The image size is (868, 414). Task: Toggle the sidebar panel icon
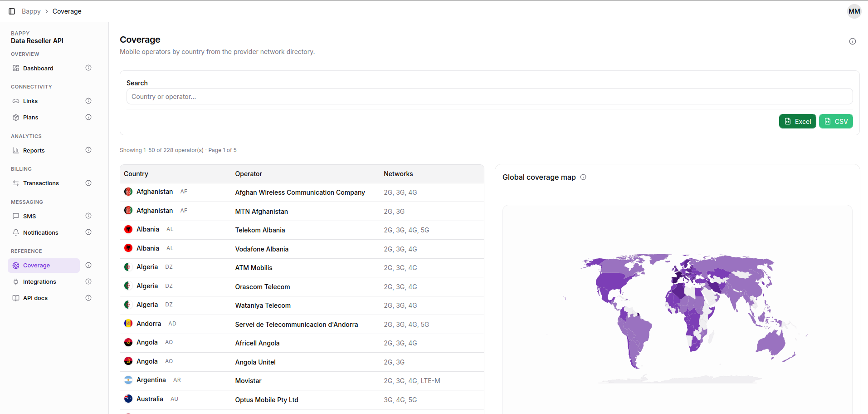click(12, 11)
